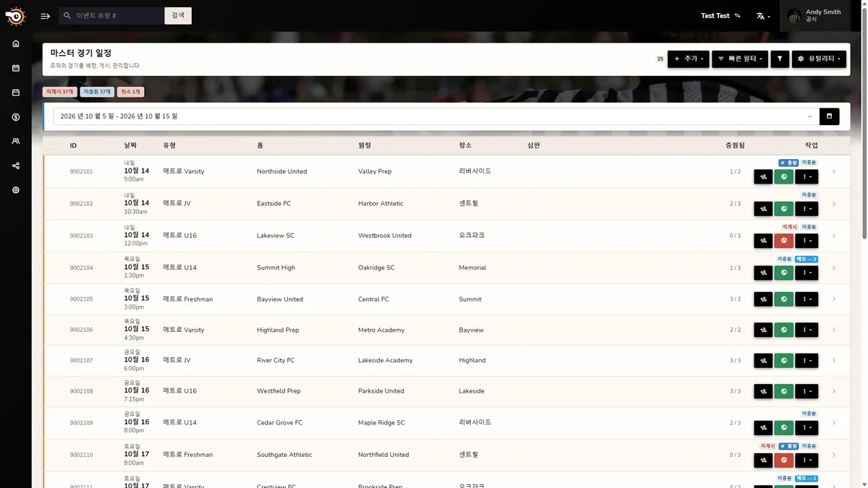This screenshot has height=488, width=868.
Task: Open the 빠른 필터 dropdown
Action: point(740,59)
